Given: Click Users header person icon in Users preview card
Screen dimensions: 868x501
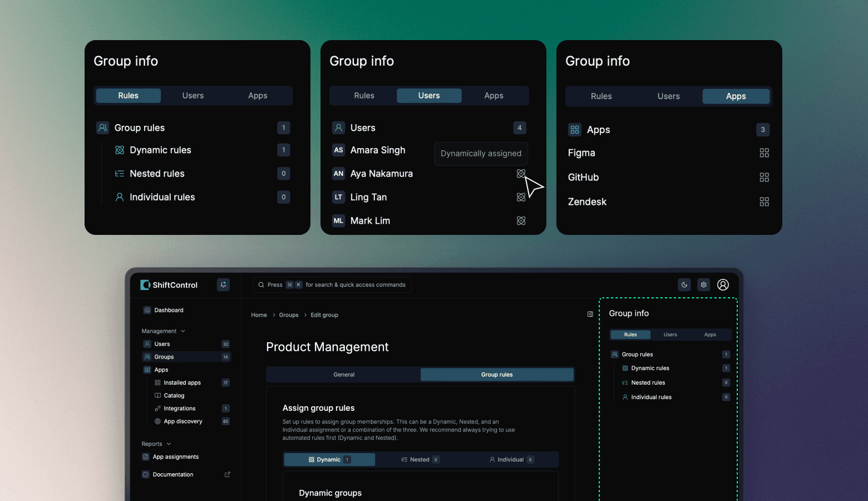Looking at the screenshot, I should pos(339,128).
